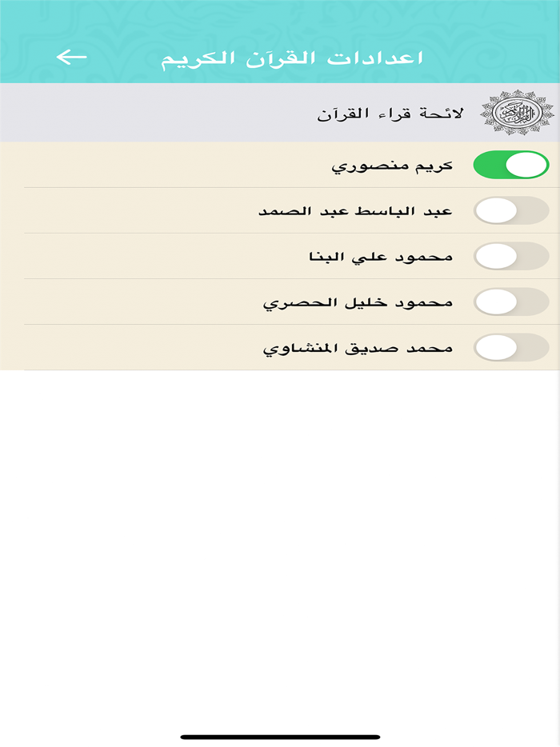
Task: Switch on Mohamed Siddiq El-Minshawi reciter
Action: pos(511,347)
